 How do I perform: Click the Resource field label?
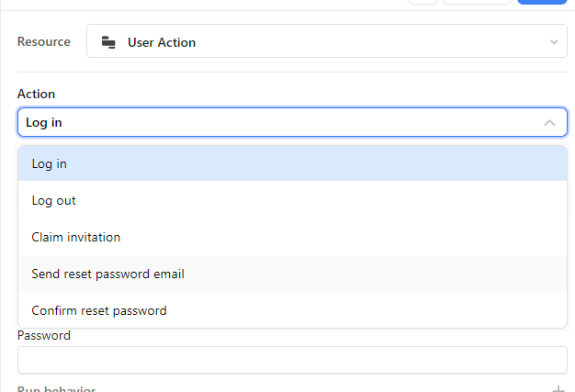[44, 41]
